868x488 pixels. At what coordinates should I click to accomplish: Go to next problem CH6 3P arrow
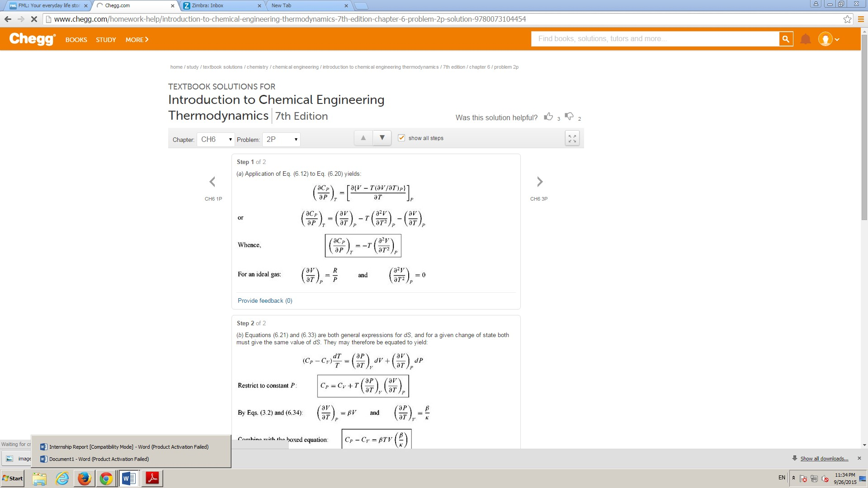click(x=539, y=182)
